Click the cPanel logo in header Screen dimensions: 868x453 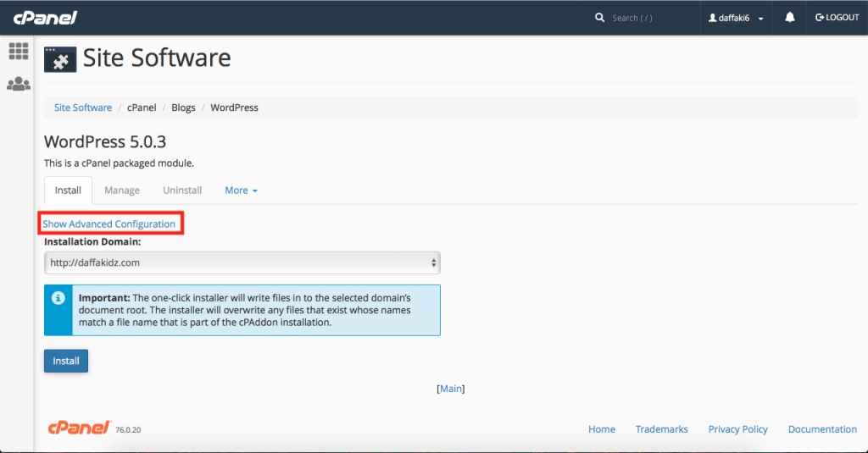pos(46,18)
